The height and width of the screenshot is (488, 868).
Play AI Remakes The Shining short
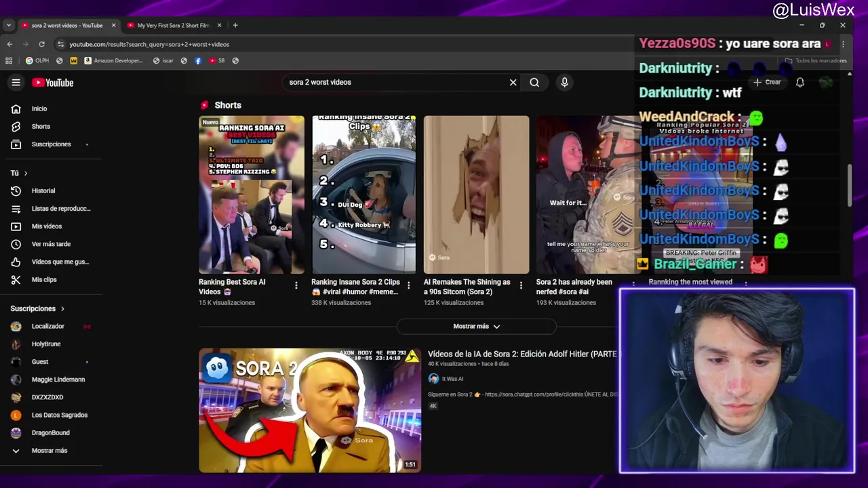click(x=477, y=195)
